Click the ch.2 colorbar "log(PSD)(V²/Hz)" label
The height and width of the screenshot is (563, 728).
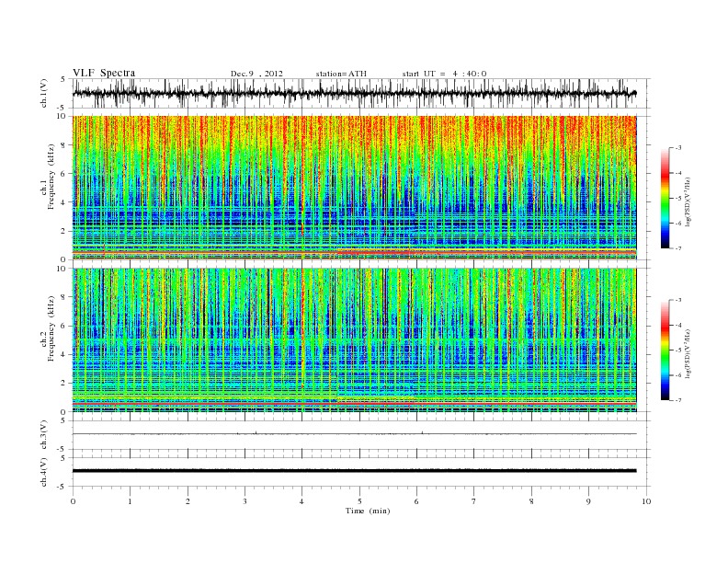coord(688,353)
